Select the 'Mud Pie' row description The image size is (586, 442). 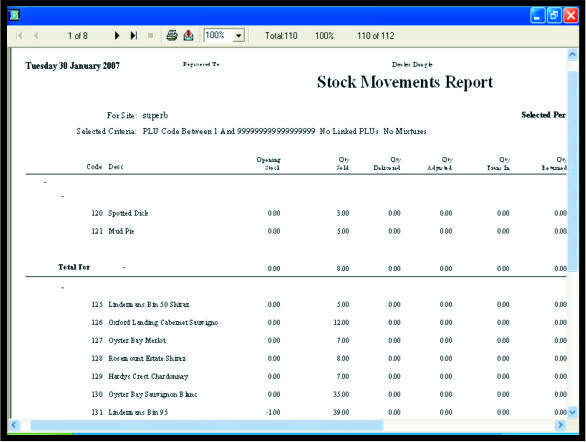(121, 231)
